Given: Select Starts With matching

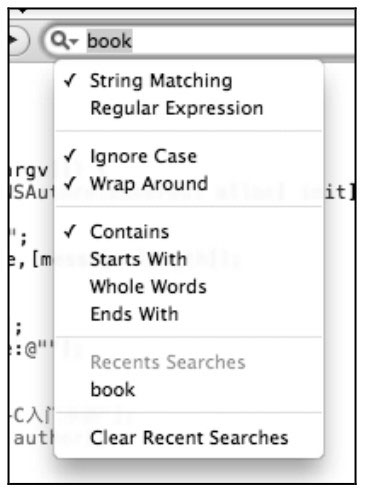Looking at the screenshot, I should (138, 259).
